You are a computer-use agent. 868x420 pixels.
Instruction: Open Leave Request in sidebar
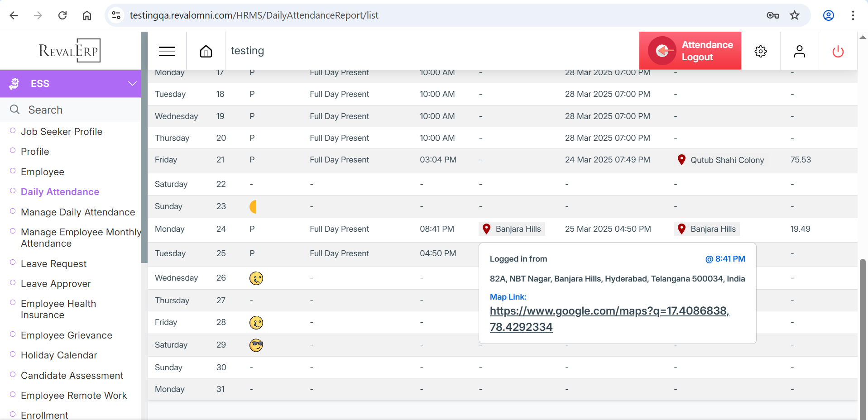(53, 264)
